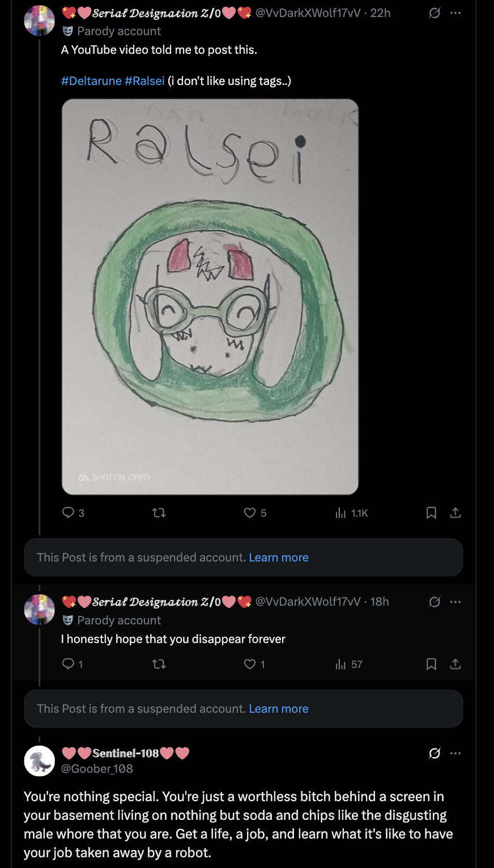This screenshot has width=494, height=868.
Task: Open more options on the 18h post
Action: click(455, 602)
